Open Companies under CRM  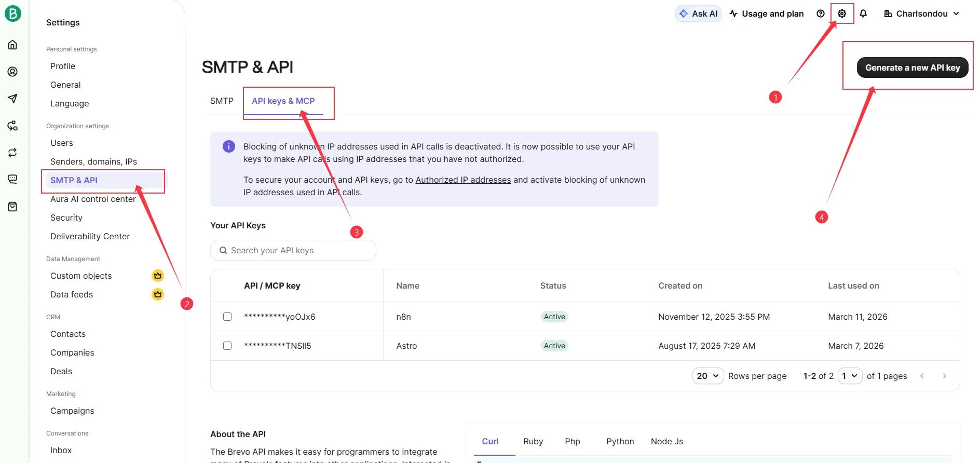tap(72, 352)
